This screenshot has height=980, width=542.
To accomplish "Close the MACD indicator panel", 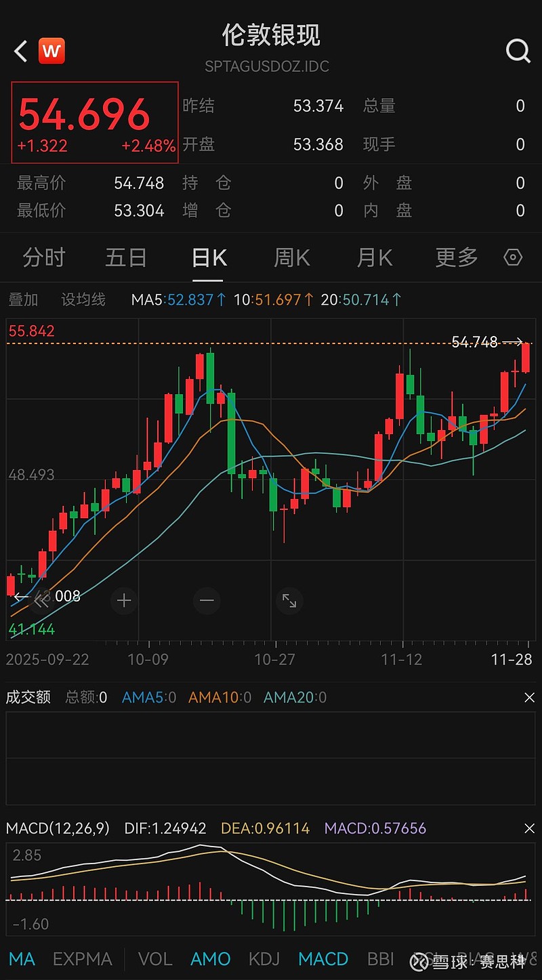I will click(x=529, y=828).
